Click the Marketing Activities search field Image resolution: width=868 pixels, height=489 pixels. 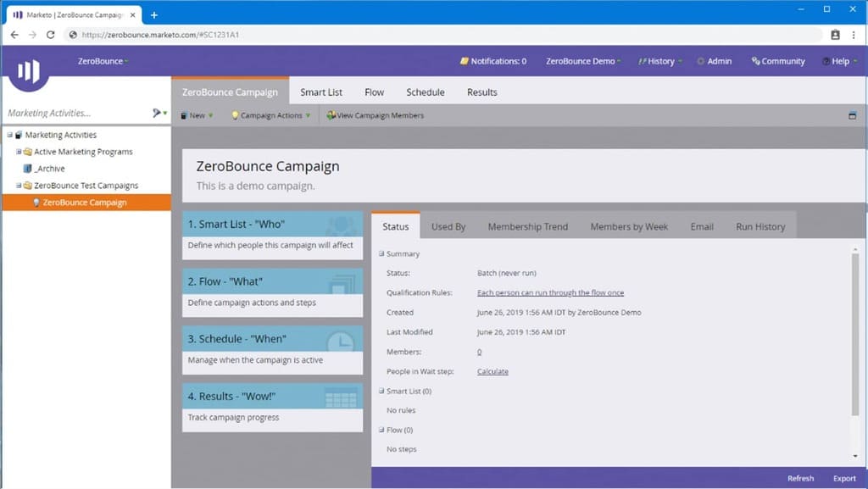pyautogui.click(x=77, y=113)
